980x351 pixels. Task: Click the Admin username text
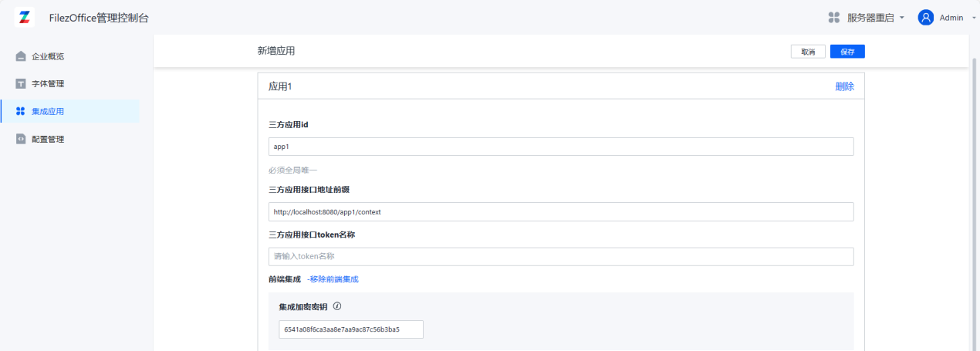[951, 18]
